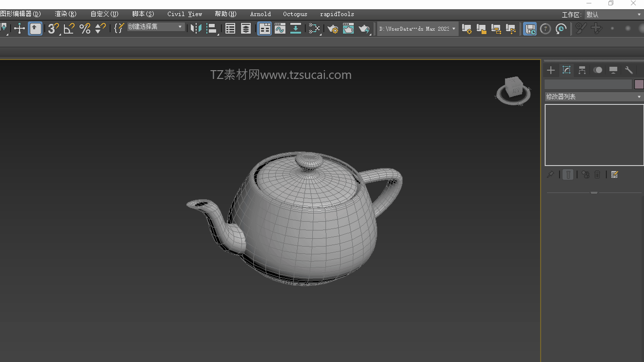The width and height of the screenshot is (644, 362).
Task: Click the Configure Modifier Sets icon
Action: [614, 174]
